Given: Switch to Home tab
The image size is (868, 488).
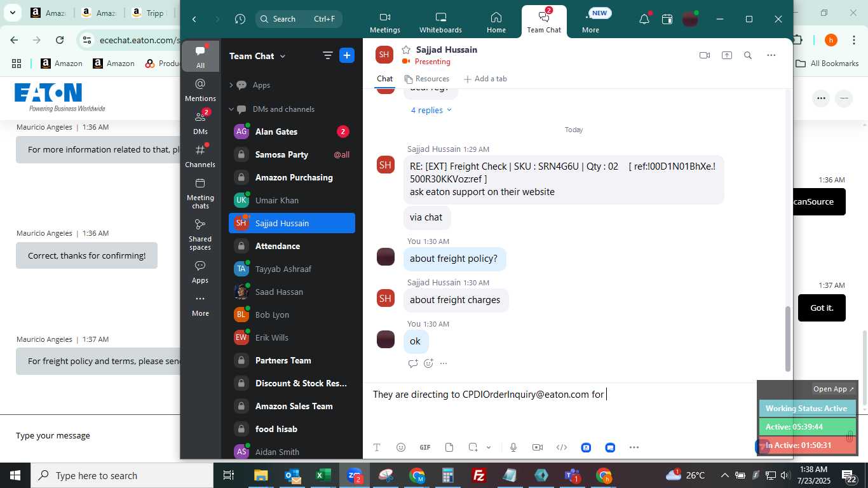Looking at the screenshot, I should click(496, 22).
